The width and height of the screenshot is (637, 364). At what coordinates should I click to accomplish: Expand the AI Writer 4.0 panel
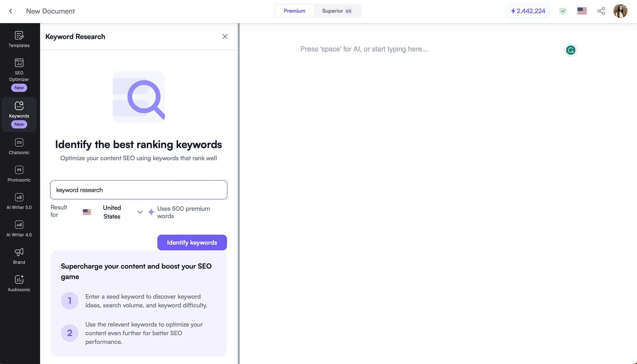tap(19, 229)
